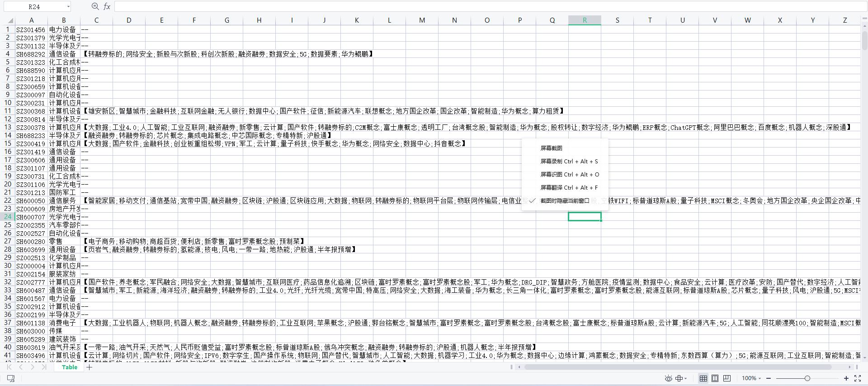Open the reading mode crosshair icon
This screenshot has width=868, height=386.
679,378
